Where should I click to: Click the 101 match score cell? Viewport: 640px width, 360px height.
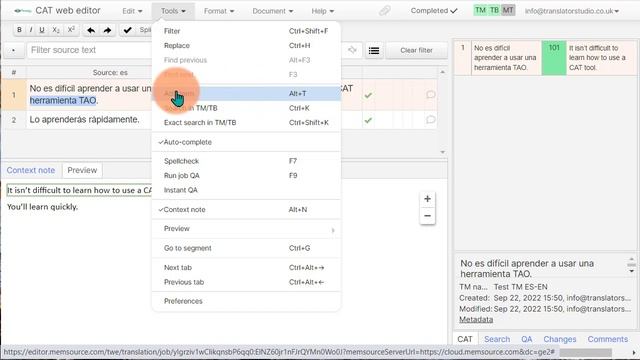554,58
